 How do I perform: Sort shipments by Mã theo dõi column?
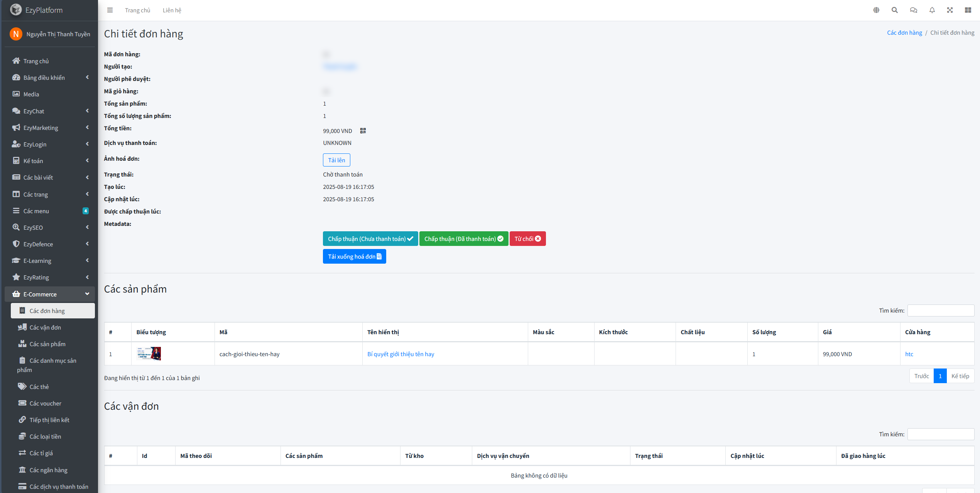(x=228, y=456)
